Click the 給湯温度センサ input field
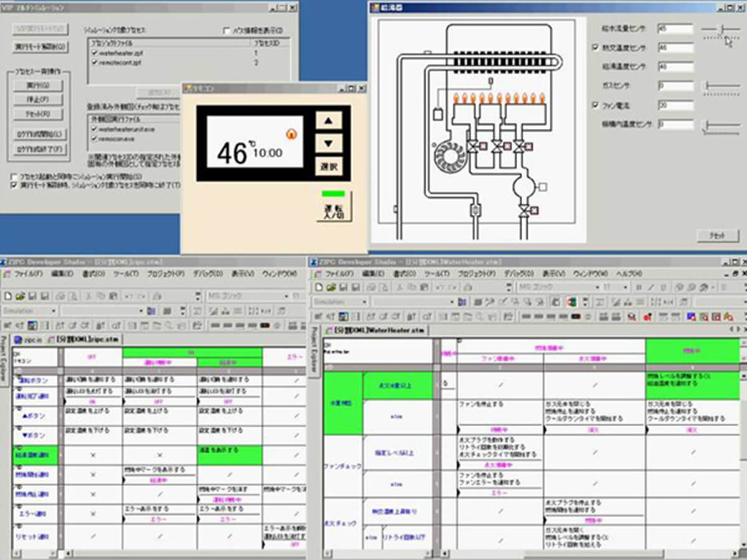 [x=675, y=67]
